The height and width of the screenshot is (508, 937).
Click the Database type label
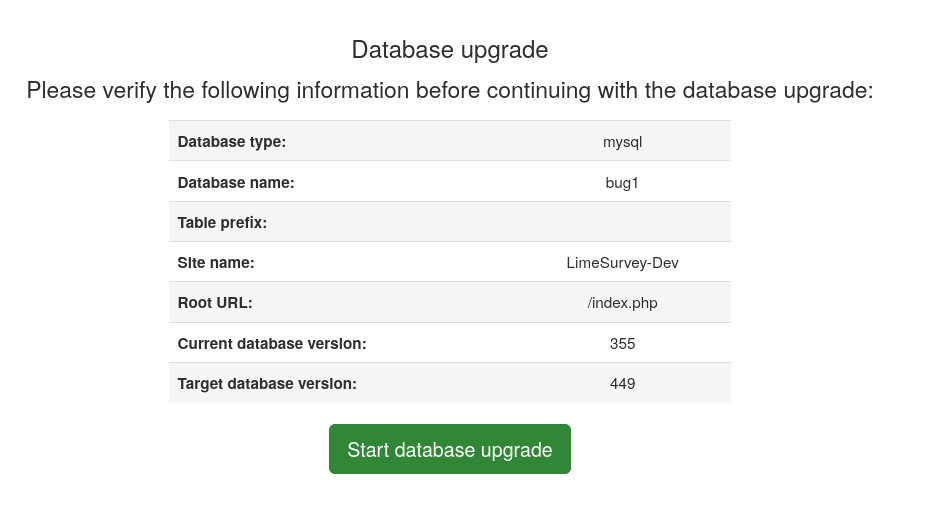coord(232,142)
